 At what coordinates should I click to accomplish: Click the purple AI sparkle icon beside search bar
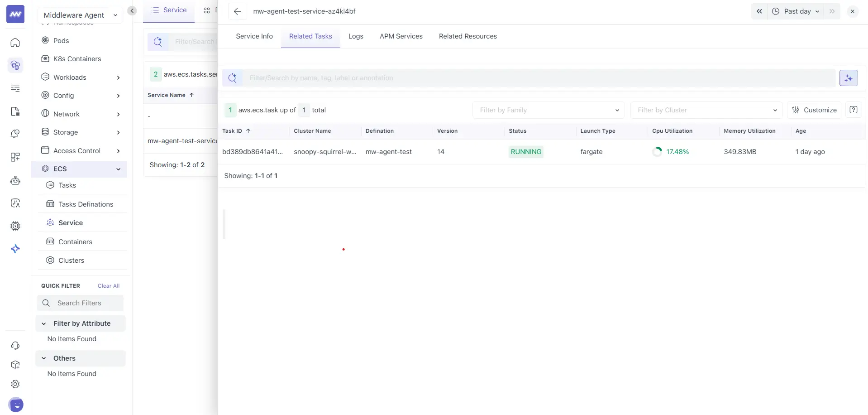click(848, 77)
